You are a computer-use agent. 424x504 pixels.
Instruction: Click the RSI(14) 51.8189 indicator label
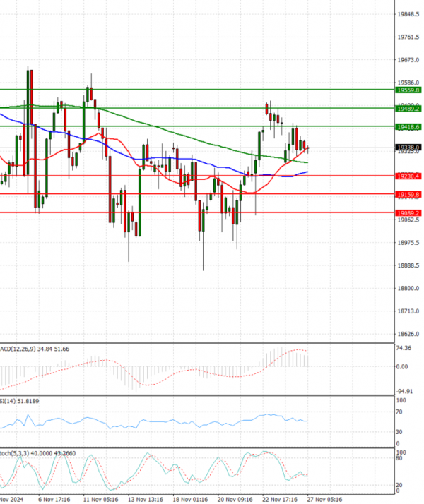(19, 401)
